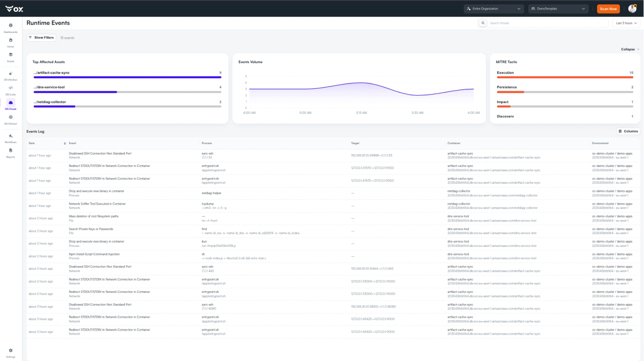Click the Scan Now button
Viewport: 644px width, 361px height.
tap(608, 9)
